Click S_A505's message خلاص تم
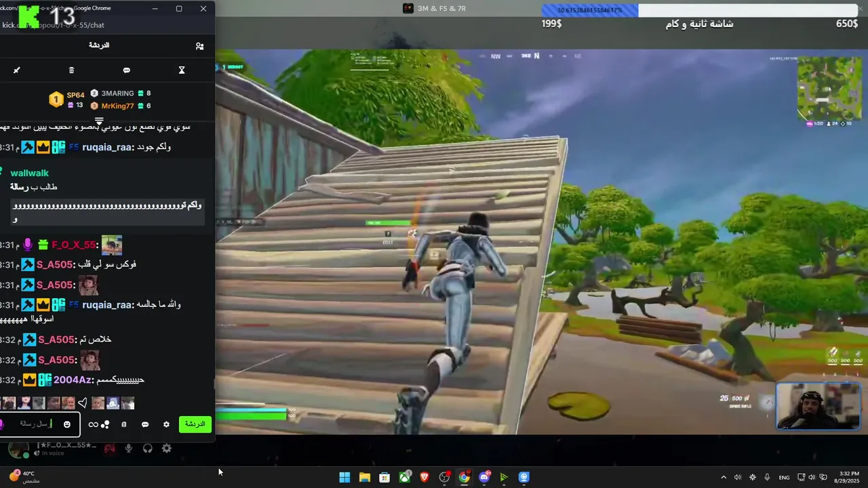This screenshot has height=488, width=868. 94,339
